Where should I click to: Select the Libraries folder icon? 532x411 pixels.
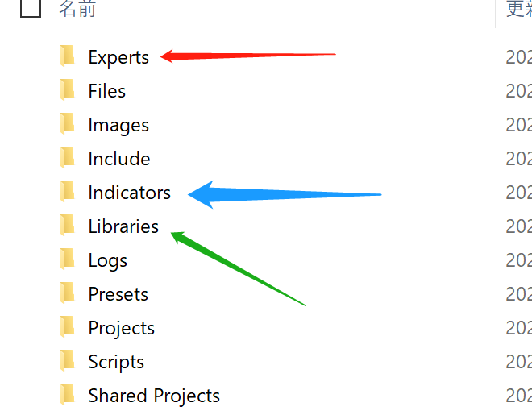point(67,226)
